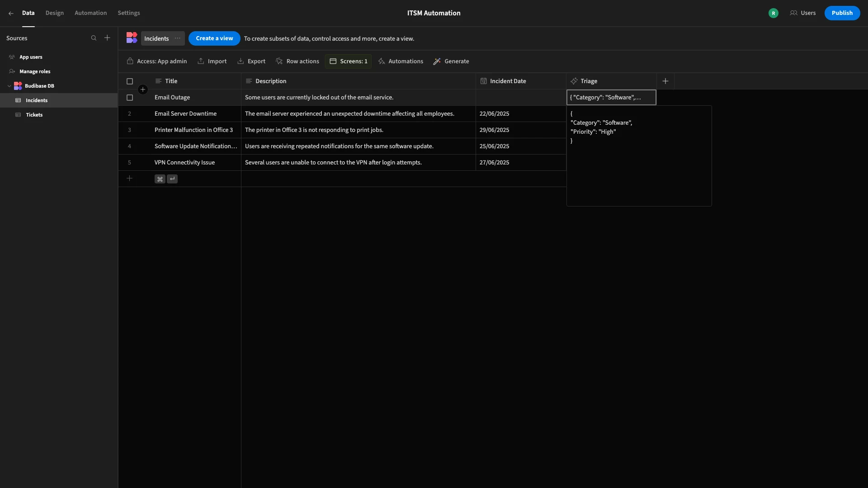Open the Title column header menu
The height and width of the screenshot is (488, 868).
click(196, 81)
